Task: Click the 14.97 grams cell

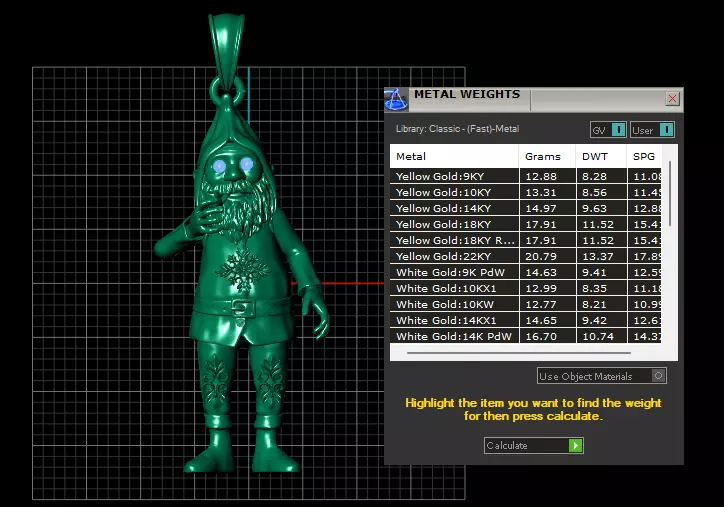Action: (x=548, y=208)
